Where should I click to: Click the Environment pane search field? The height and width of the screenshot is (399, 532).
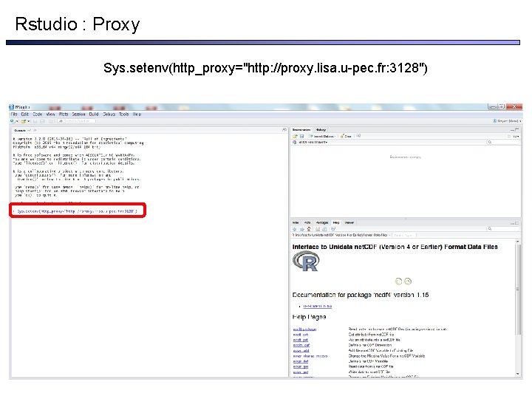coord(503,142)
